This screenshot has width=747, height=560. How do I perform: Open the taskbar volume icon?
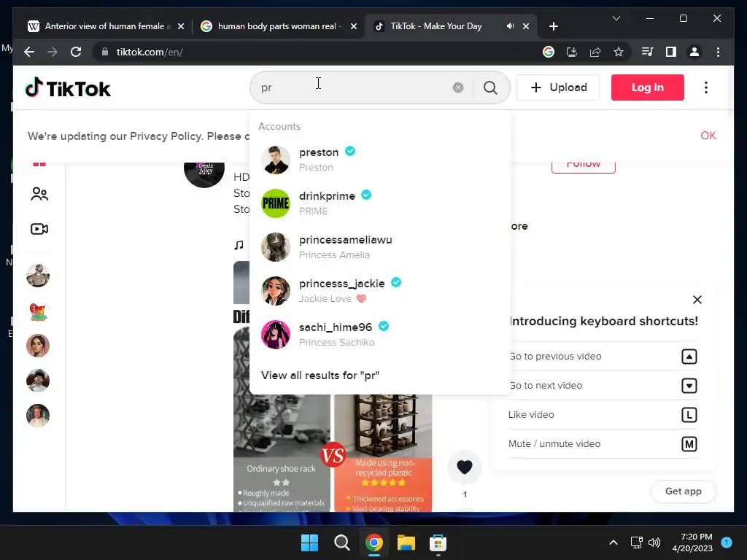coord(654,542)
